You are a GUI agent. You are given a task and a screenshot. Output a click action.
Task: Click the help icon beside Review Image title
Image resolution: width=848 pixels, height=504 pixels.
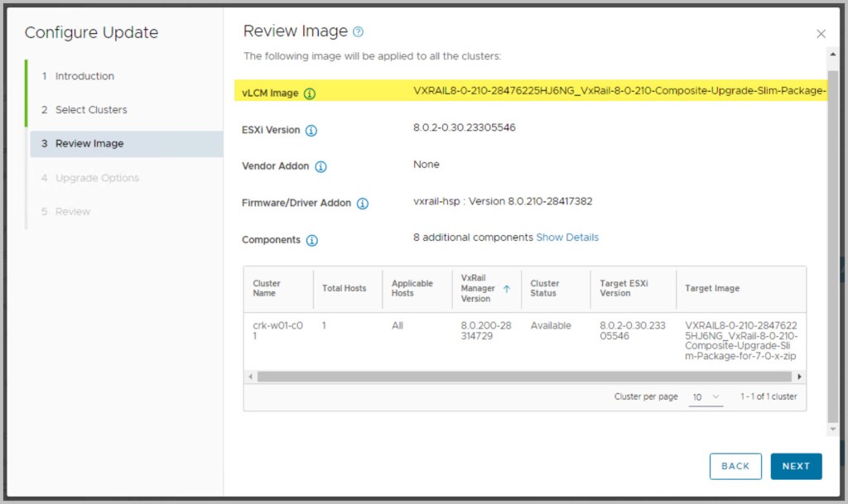pyautogui.click(x=358, y=32)
